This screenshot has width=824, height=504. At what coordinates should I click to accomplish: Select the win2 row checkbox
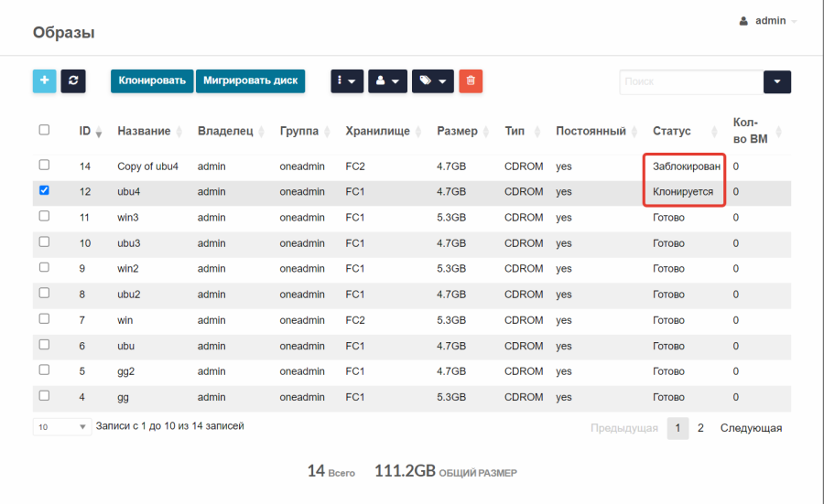44,267
